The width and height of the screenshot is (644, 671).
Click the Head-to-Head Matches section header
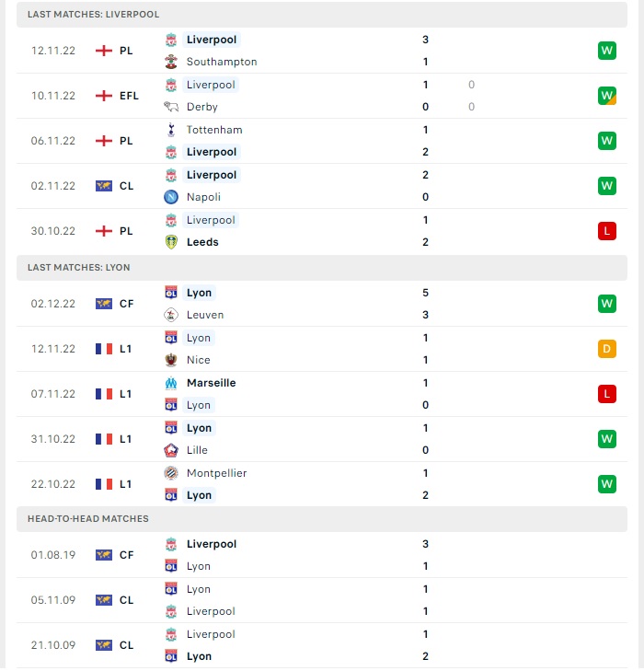(322, 518)
